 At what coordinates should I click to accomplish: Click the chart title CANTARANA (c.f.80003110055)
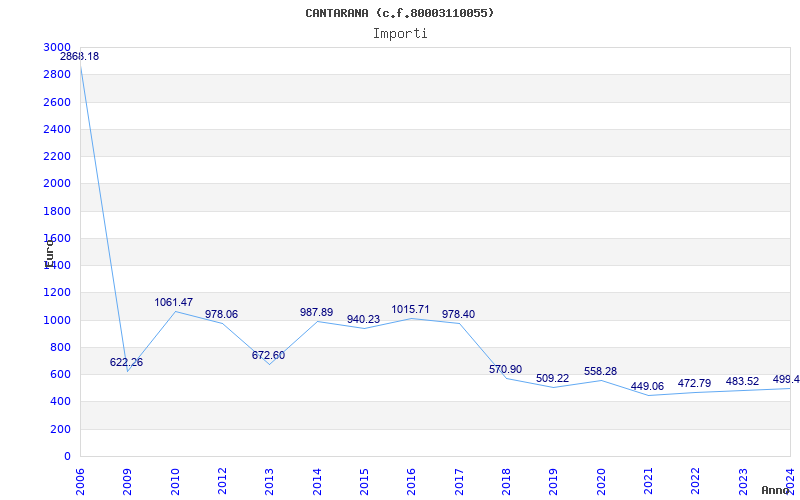399,13
